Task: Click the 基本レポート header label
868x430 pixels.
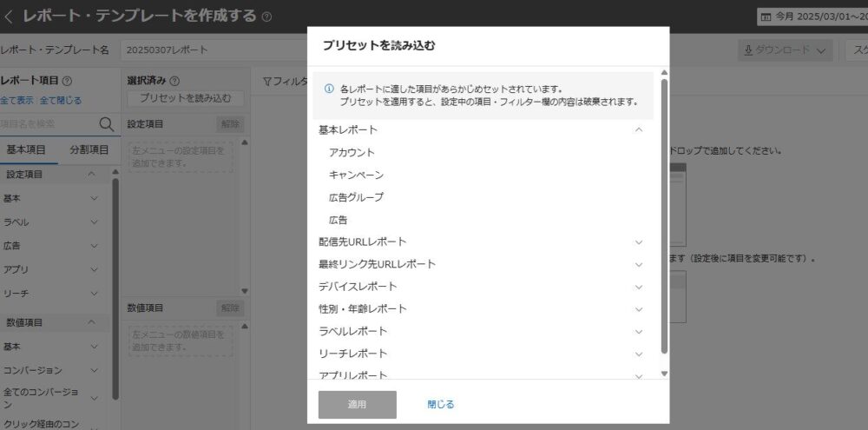Action: (348, 129)
